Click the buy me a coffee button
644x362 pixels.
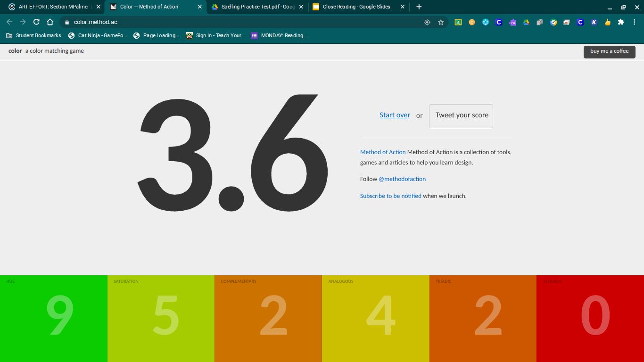click(609, 51)
